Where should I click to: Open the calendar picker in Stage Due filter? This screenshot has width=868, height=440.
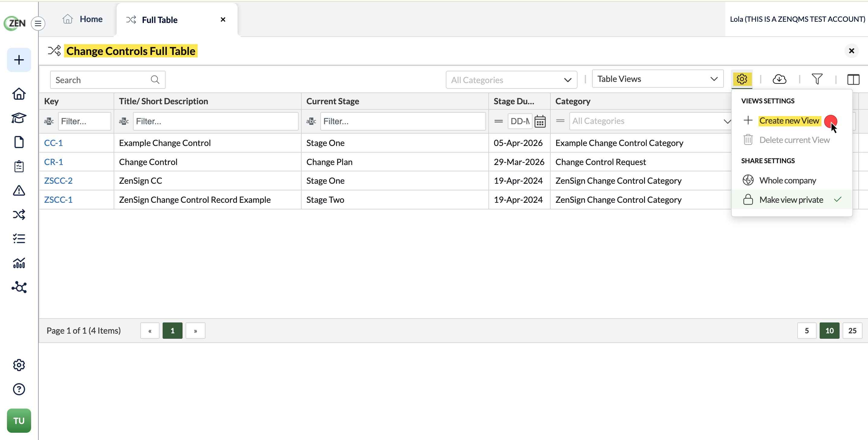[540, 121]
